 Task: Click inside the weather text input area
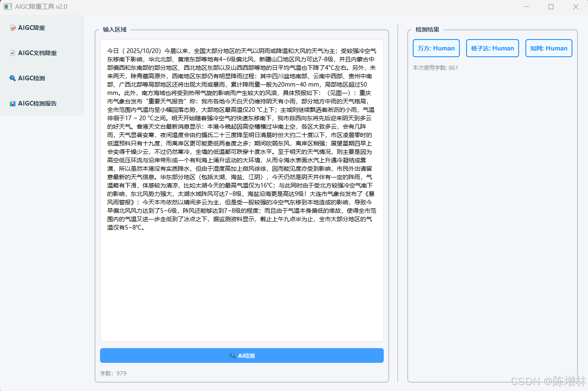coord(242,190)
